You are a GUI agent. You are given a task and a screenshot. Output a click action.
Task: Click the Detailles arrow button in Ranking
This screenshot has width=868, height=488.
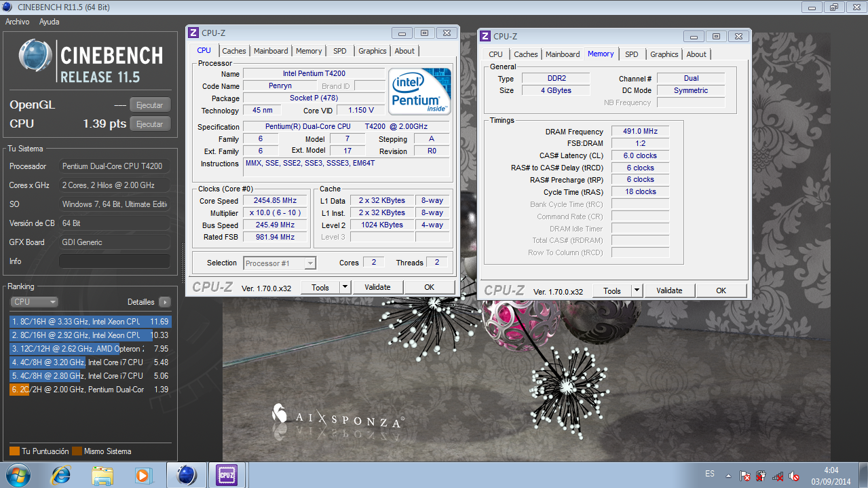tap(165, 302)
